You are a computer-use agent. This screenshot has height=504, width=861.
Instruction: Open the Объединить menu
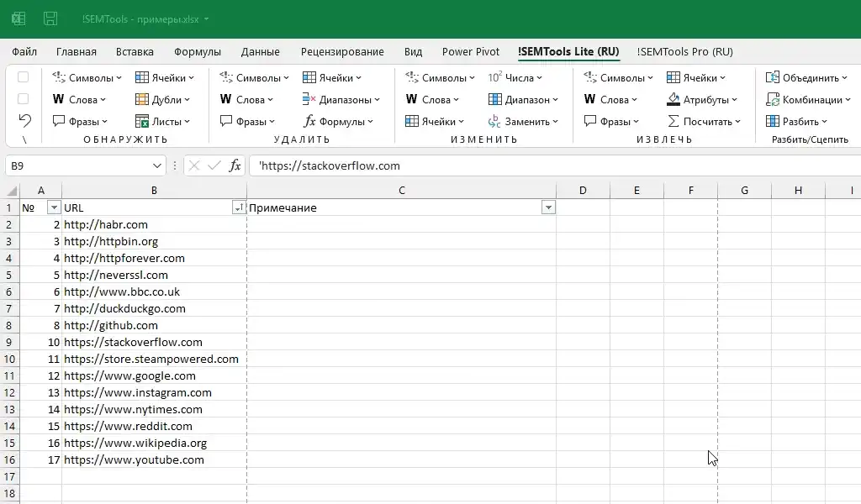806,78
